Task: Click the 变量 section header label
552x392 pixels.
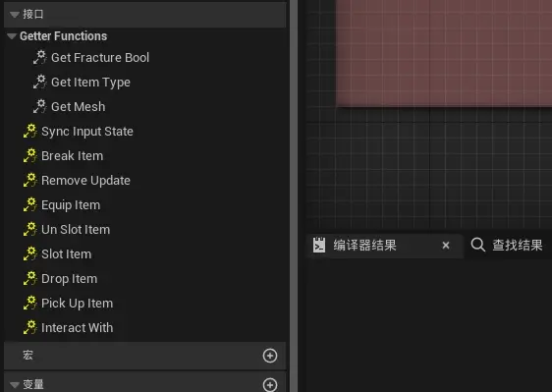Action: tap(33, 384)
